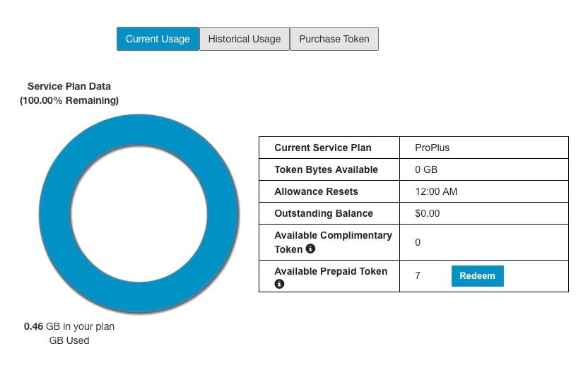588x382 pixels.
Task: Click the Current Service Plan row label
Action: click(x=323, y=148)
